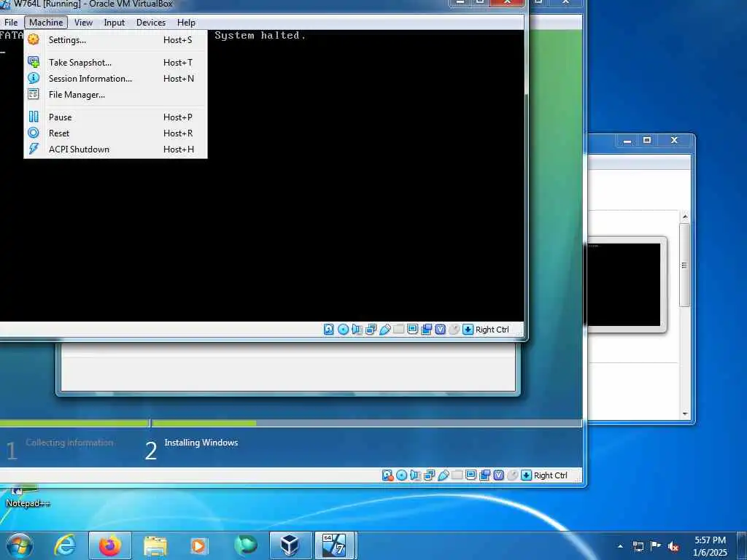Switch to VirtualBox Manager cube icon in the taskbar
The height and width of the screenshot is (560, 747).
pyautogui.click(x=290, y=545)
